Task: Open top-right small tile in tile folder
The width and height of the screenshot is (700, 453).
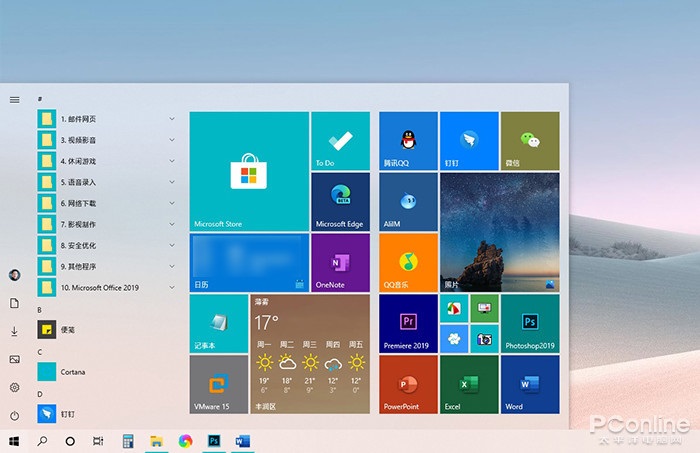Action: (484, 308)
